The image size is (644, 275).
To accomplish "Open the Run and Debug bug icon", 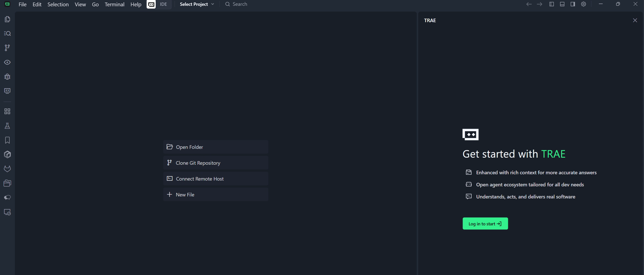I will point(7,77).
